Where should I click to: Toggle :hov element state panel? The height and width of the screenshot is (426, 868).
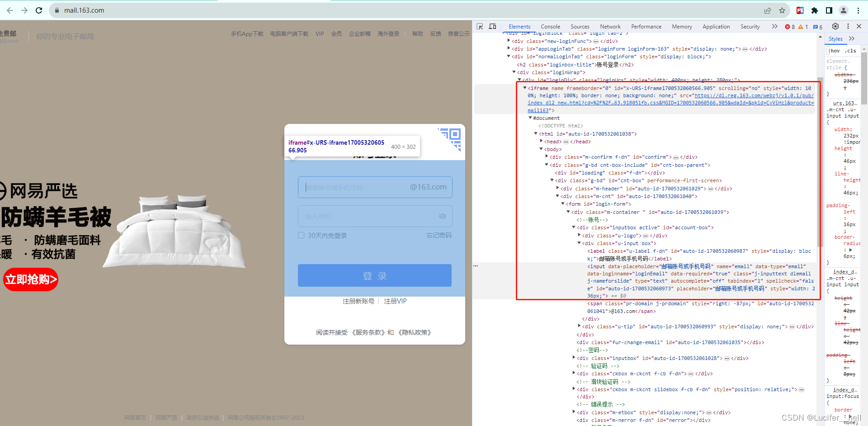(835, 51)
